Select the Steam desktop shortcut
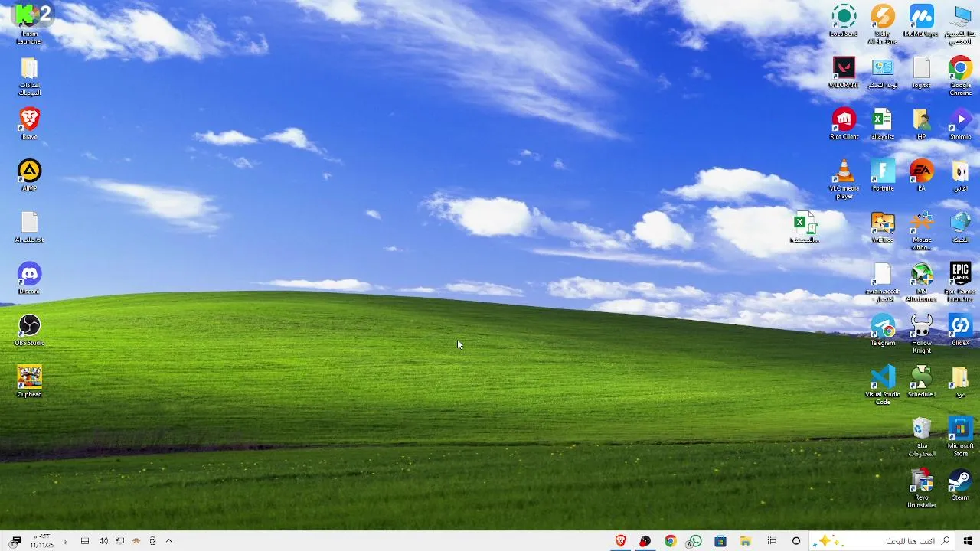Viewport: 980px width, 551px height. point(960,484)
